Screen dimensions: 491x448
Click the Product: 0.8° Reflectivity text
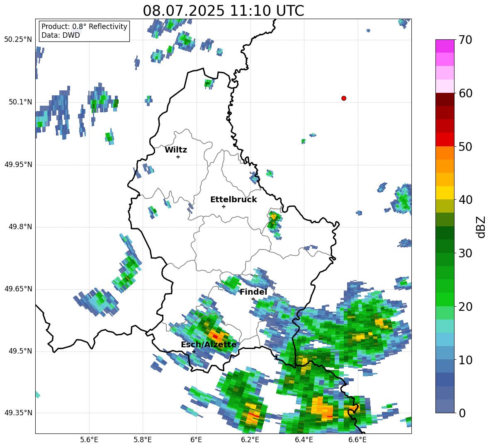coord(84,27)
